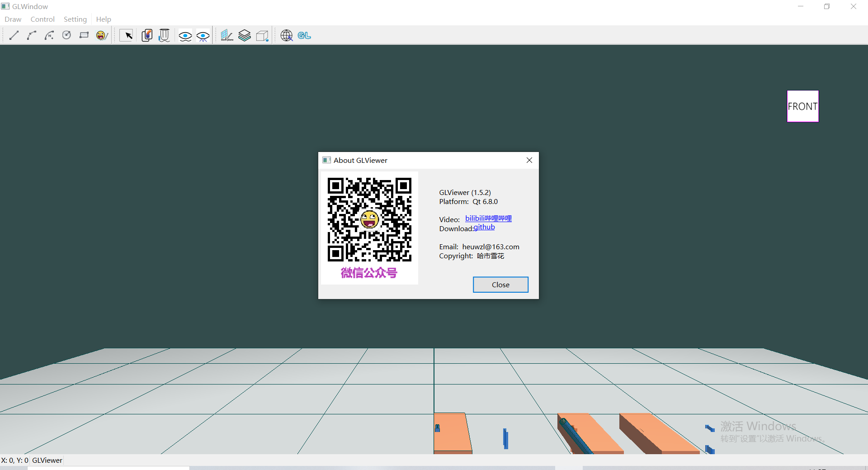The image size is (868, 470).
Task: Select the N-point curve tool
Action: click(x=49, y=35)
